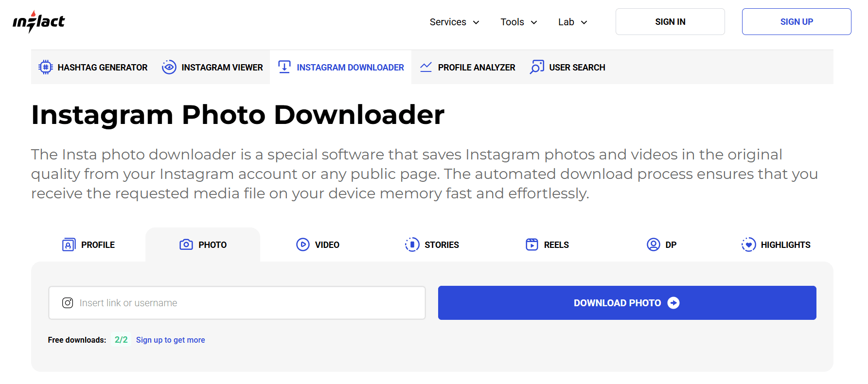The width and height of the screenshot is (868, 384).
Task: Click the 2/2 free downloads counter
Action: pyautogui.click(x=121, y=340)
